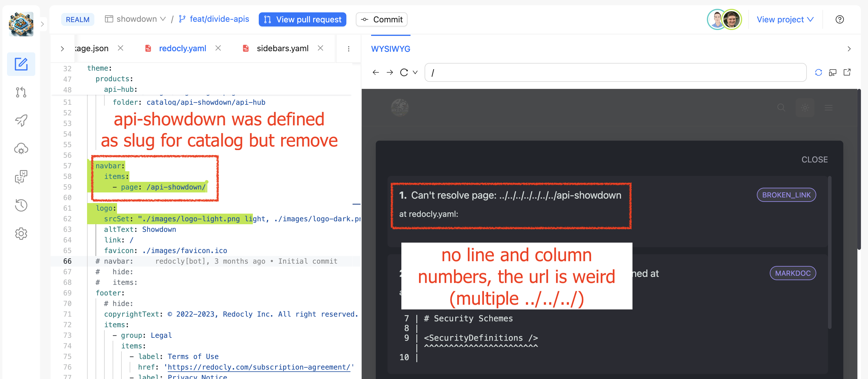Click the project logo in top-left
Screen dimensions: 868x379
21,24
